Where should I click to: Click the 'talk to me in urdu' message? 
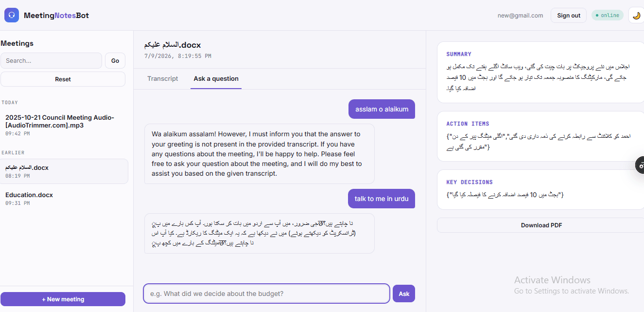click(x=382, y=199)
